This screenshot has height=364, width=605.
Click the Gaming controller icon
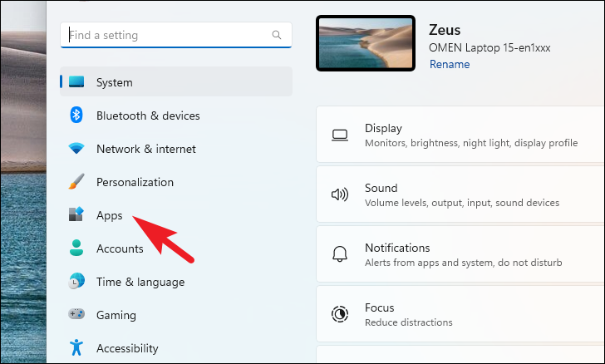(x=76, y=314)
